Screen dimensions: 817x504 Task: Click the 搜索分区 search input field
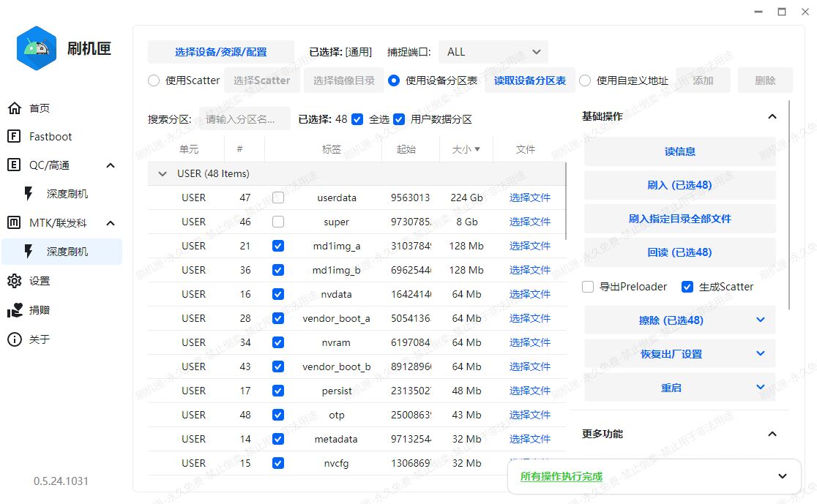point(245,119)
